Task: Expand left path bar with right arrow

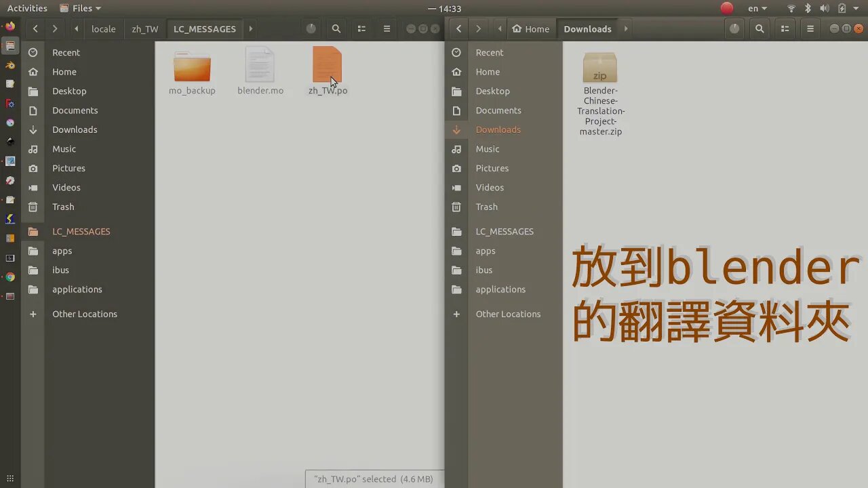Action: 251,29
